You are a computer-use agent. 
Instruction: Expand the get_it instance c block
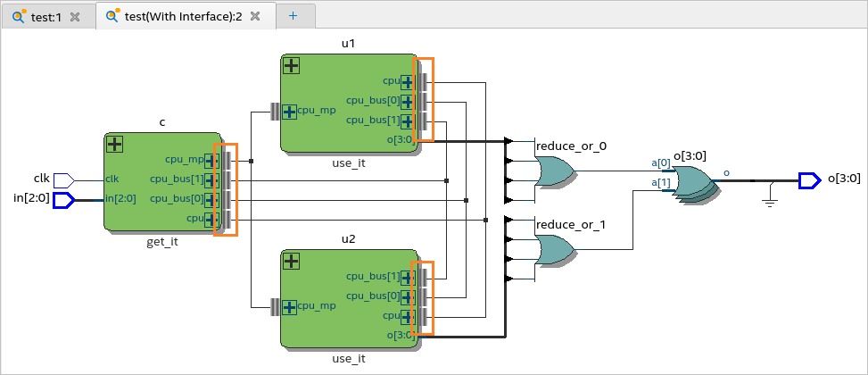click(114, 145)
